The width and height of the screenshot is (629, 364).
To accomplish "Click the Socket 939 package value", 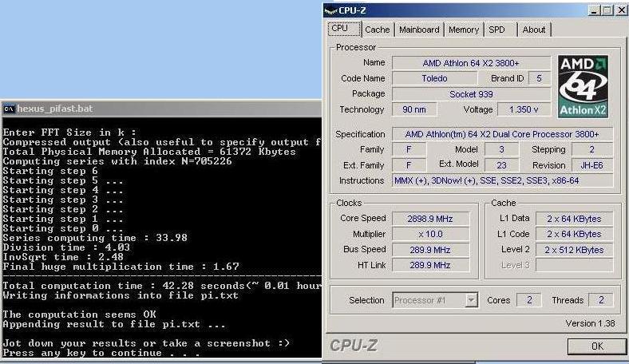I will [x=471, y=94].
